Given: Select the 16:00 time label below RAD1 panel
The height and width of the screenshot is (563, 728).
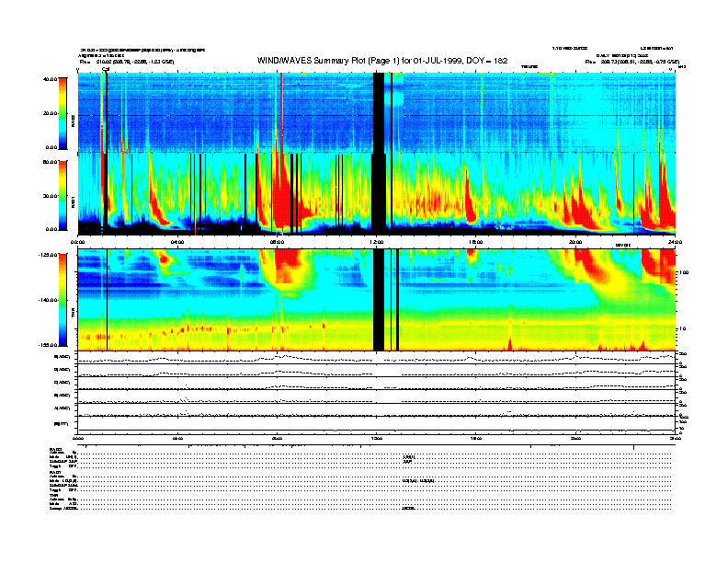Looking at the screenshot, I should coord(476,242).
